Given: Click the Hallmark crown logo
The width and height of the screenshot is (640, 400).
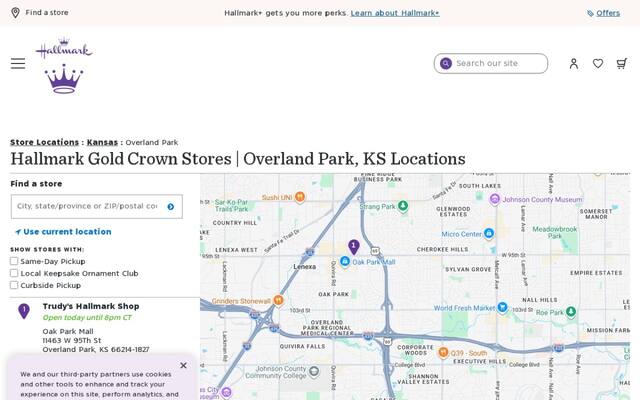Looking at the screenshot, I should 64,66.
